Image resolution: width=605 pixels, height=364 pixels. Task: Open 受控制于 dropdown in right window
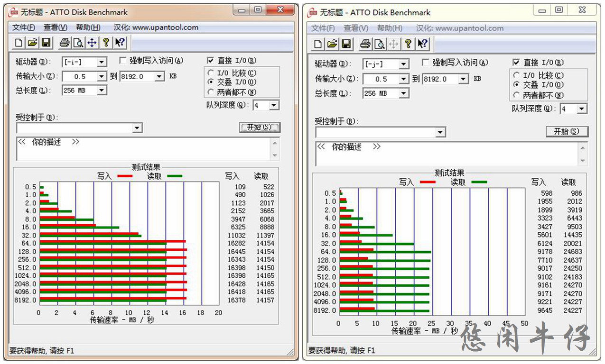(x=441, y=132)
